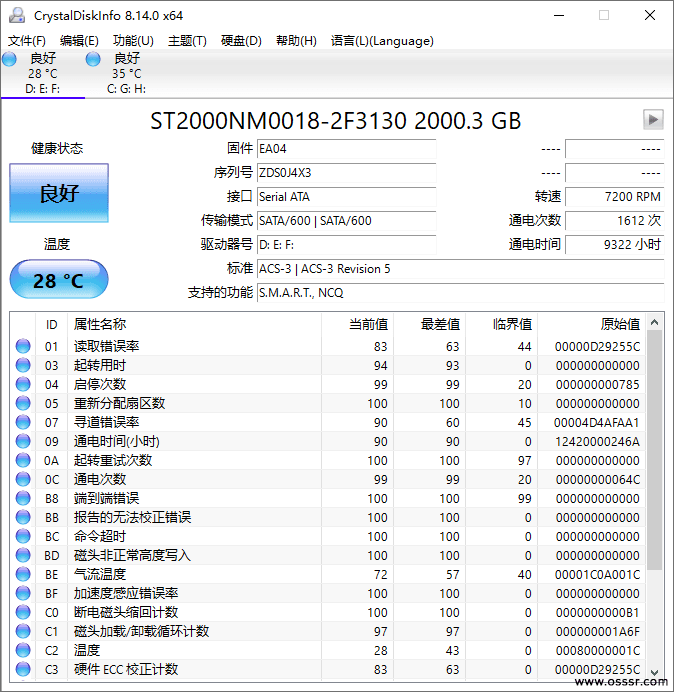The height and width of the screenshot is (692, 674).
Task: Click the raw value 12420000246A
Action: [597, 441]
